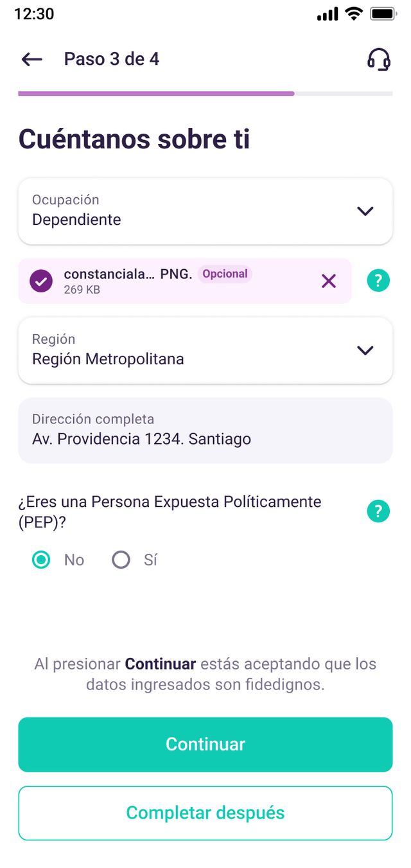This screenshot has width=411, height=868.
Task: Tap the cellular signal bars icon
Action: [x=328, y=14]
